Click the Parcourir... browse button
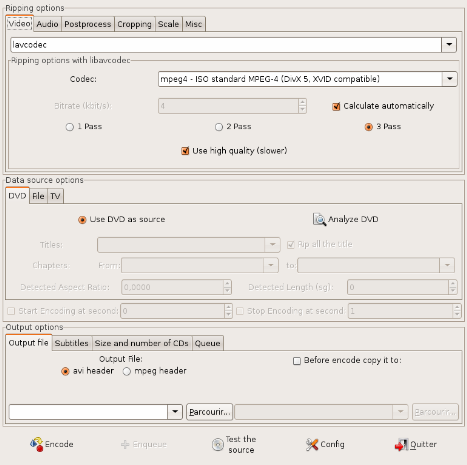467x465 pixels. click(209, 412)
